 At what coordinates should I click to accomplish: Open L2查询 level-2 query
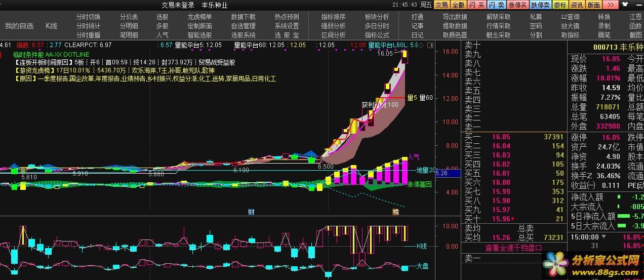click(x=570, y=17)
